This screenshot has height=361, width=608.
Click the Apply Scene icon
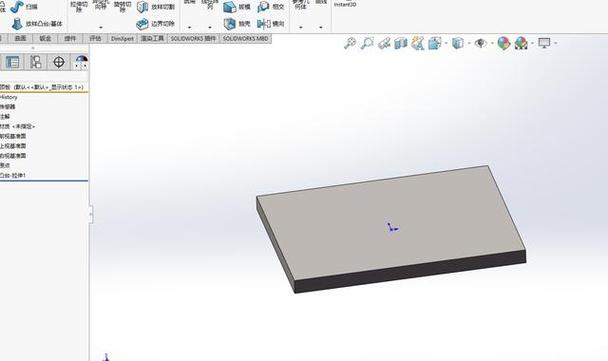point(521,43)
